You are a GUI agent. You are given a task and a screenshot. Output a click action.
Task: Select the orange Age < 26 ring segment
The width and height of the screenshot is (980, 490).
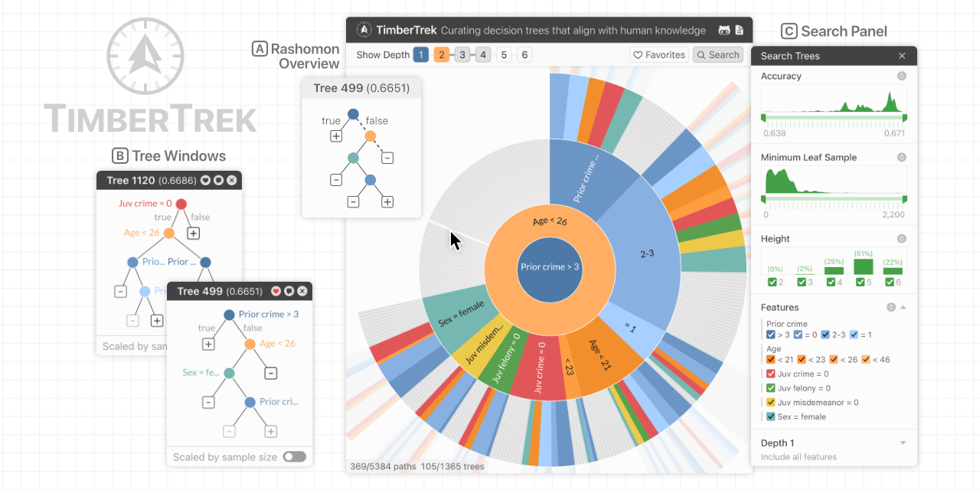(x=550, y=222)
